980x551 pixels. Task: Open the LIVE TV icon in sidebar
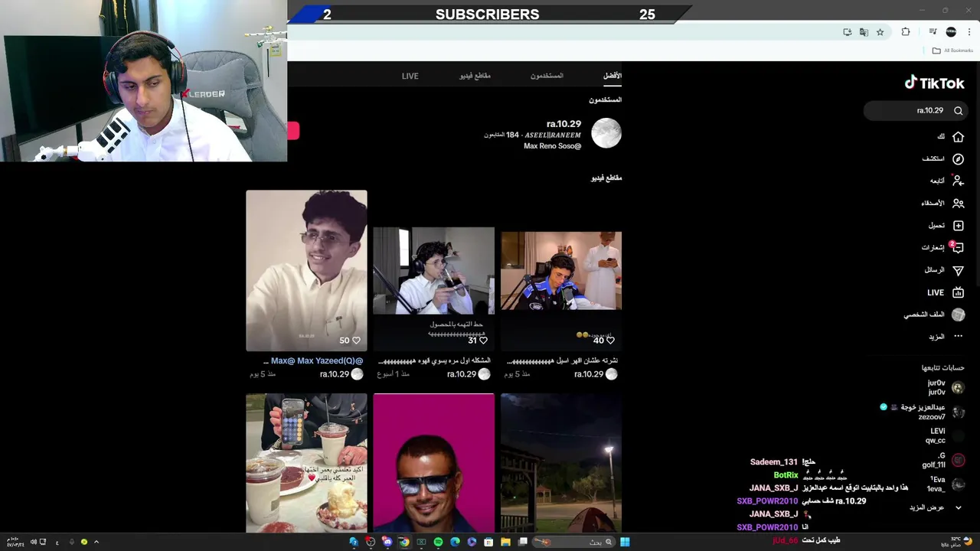tap(958, 292)
